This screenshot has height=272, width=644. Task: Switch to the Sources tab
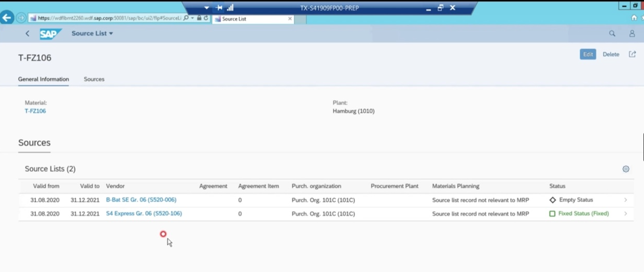(x=94, y=79)
